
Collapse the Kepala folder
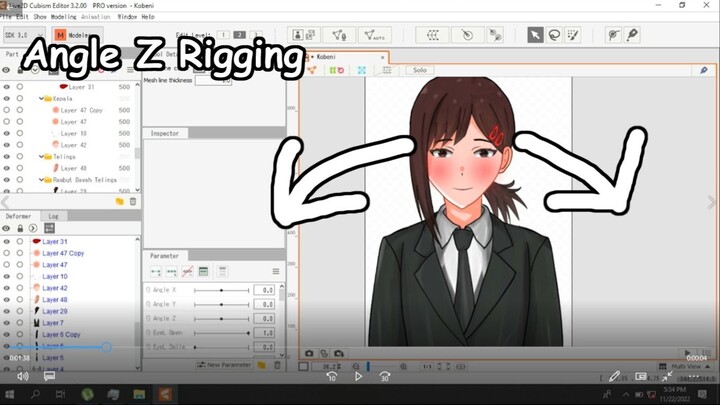click(x=41, y=99)
